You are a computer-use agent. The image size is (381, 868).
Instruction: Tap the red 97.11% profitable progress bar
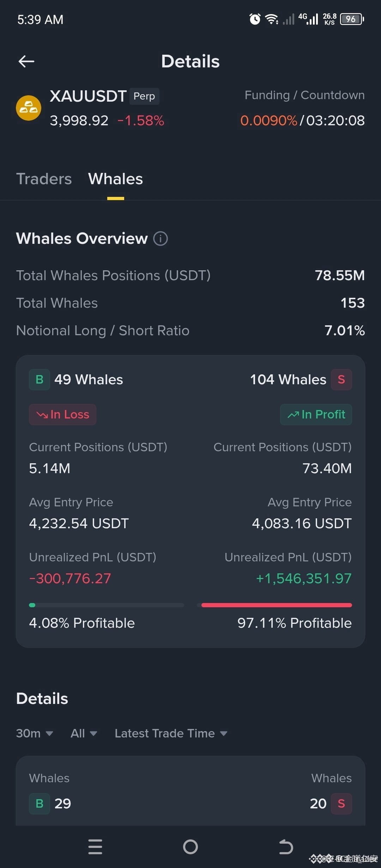[x=277, y=605]
